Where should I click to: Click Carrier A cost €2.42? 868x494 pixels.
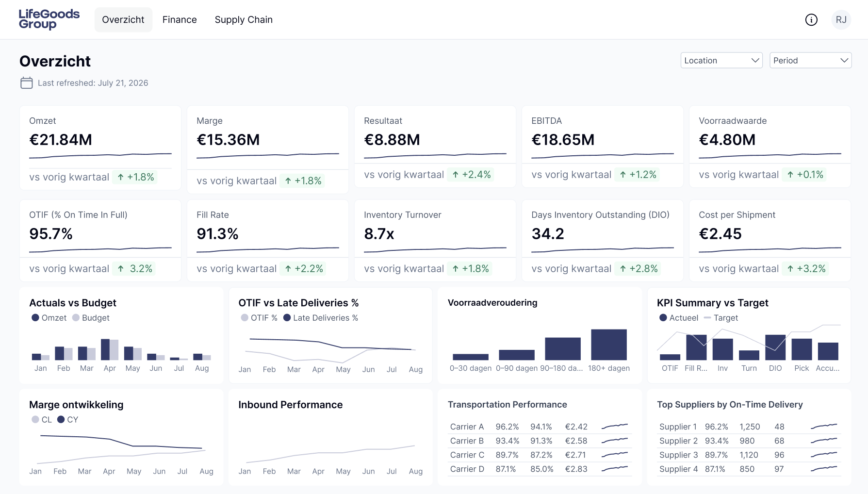[576, 427]
